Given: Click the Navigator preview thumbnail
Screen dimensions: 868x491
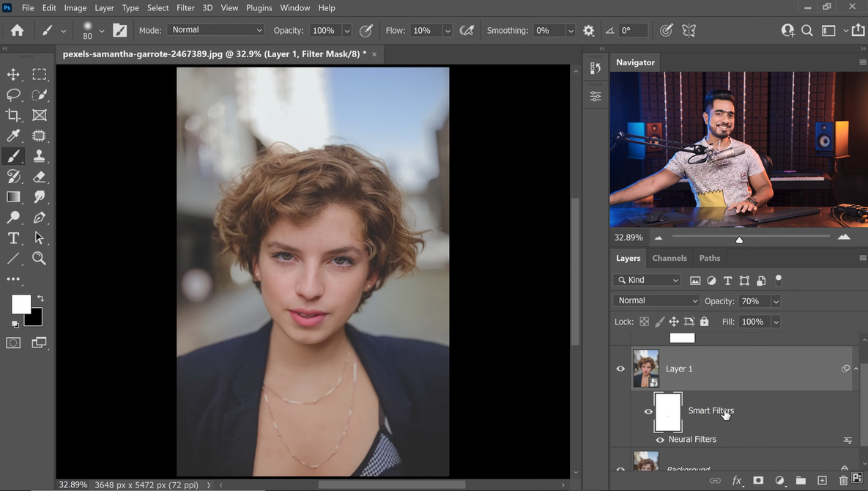Looking at the screenshot, I should [738, 149].
